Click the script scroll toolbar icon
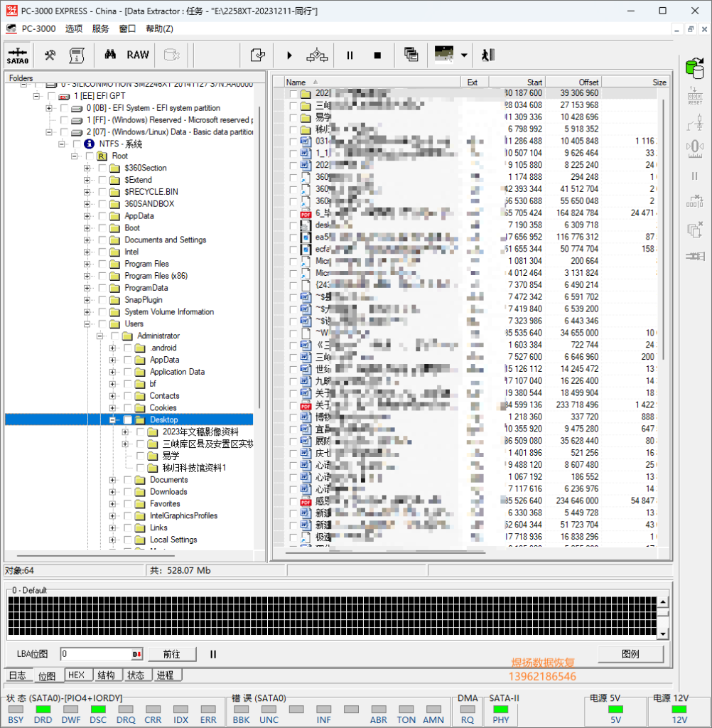The image size is (712, 728). coord(77,55)
